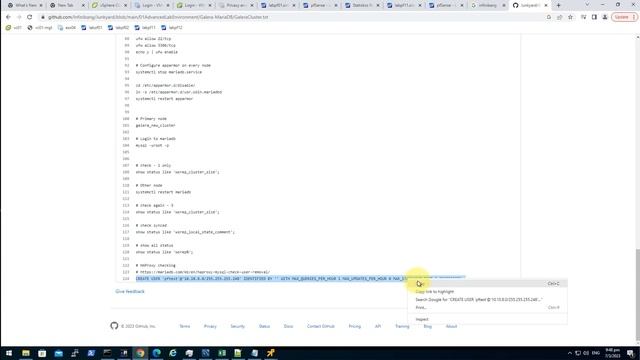View site info via the lock icon
640x360 pixels.
pos(42,17)
